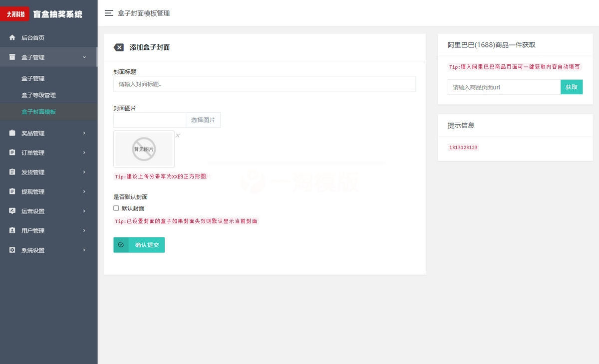Click the home icon beside 后台首页
This screenshot has height=364, width=599.
tap(11, 37)
